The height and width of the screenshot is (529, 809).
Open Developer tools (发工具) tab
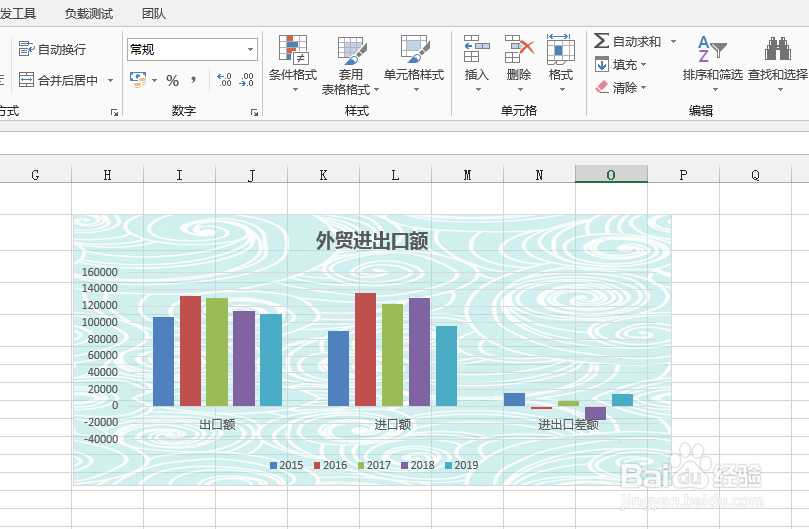[x=19, y=13]
